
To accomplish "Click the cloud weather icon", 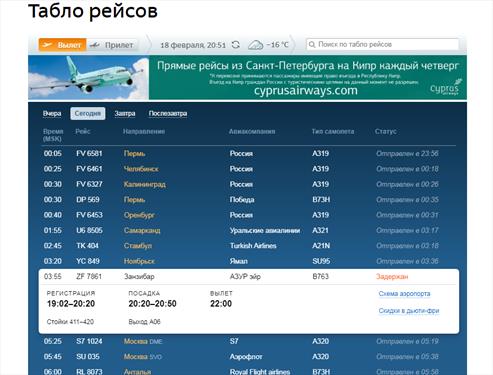I will pos(255,45).
